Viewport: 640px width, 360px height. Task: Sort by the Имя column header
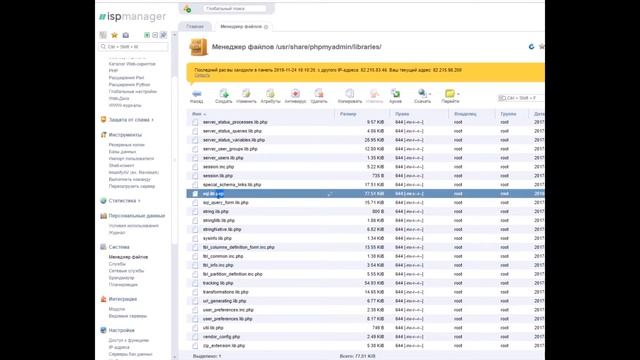[x=197, y=114]
